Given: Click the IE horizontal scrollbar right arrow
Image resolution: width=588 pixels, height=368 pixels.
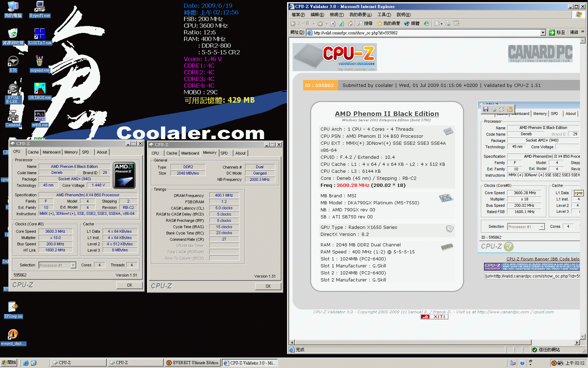Looking at the screenshot, I should (577, 342).
